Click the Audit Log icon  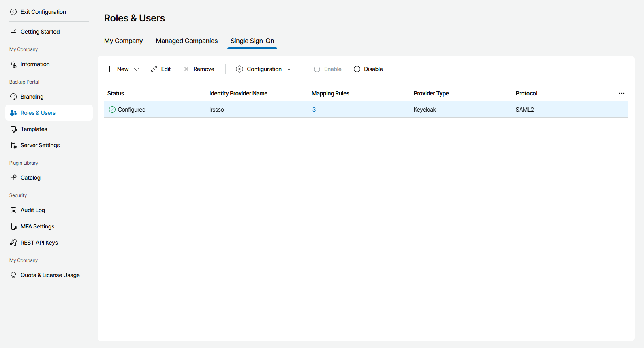click(x=13, y=210)
